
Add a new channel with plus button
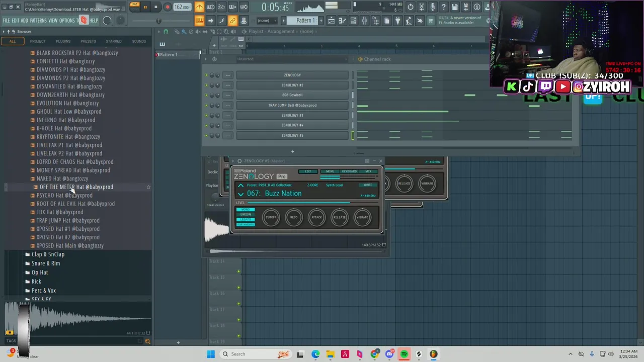292,151
